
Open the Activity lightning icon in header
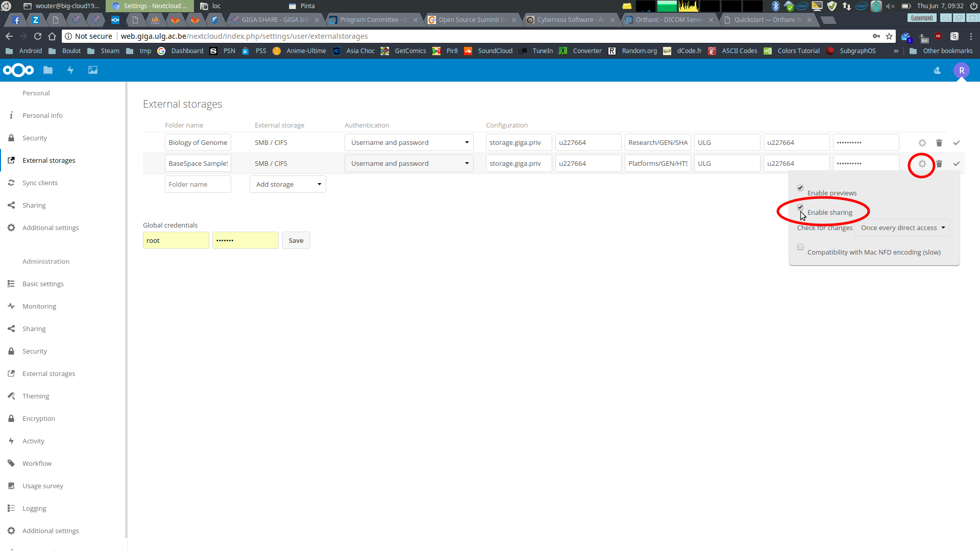click(70, 70)
